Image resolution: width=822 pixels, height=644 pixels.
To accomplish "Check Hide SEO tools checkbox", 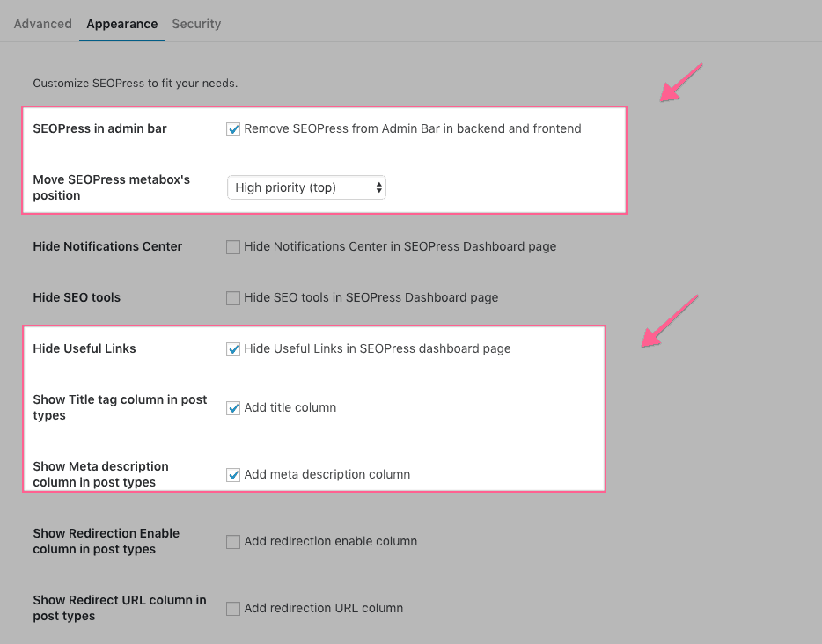I will click(233, 297).
